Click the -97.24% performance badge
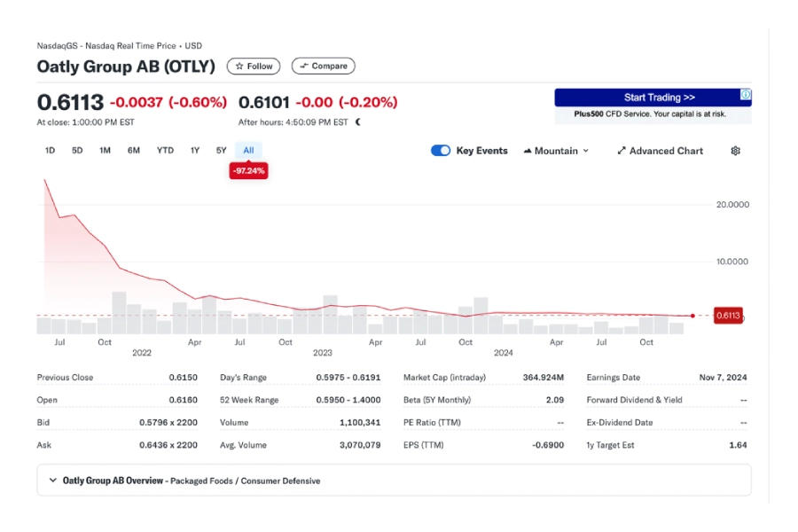Image resolution: width=798 pixels, height=532 pixels. pyautogui.click(x=248, y=170)
